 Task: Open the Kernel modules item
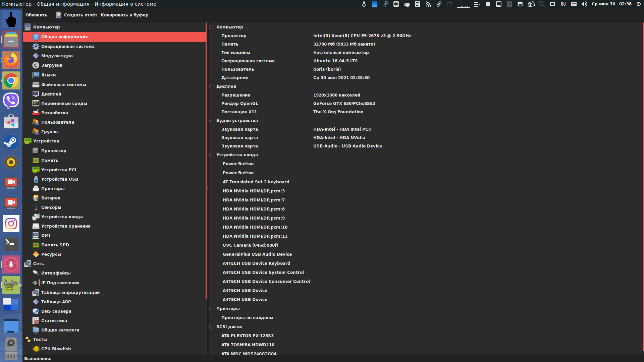pyautogui.click(x=57, y=56)
